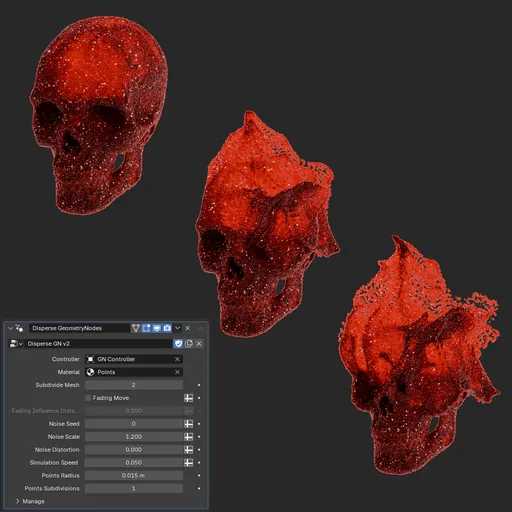512x512 pixels.
Task: Duplicate the Disperse GN v2 node group
Action: point(189,344)
